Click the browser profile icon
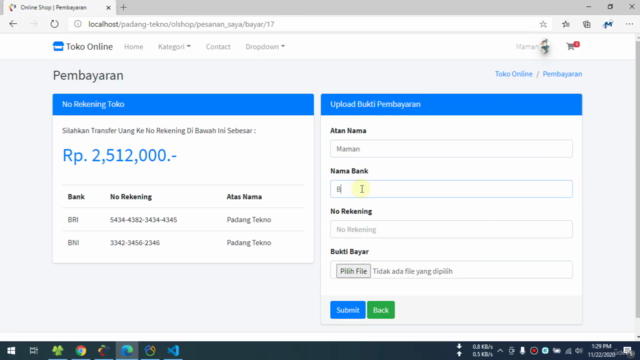This screenshot has width=640, height=360. click(608, 24)
